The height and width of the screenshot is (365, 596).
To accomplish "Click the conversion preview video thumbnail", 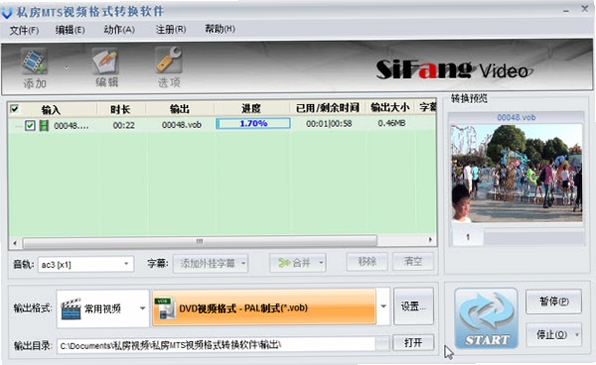I will 517,173.
